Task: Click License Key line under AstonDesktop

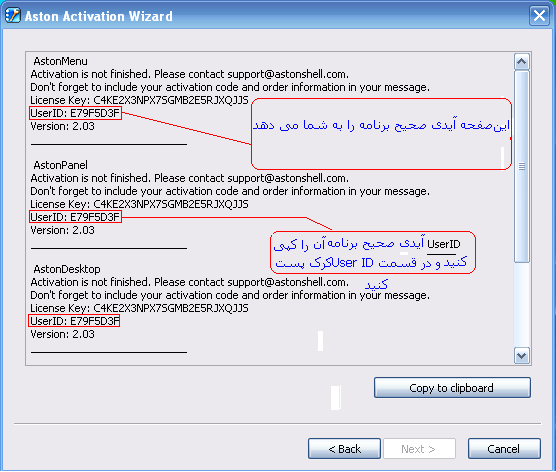Action: 139,308
